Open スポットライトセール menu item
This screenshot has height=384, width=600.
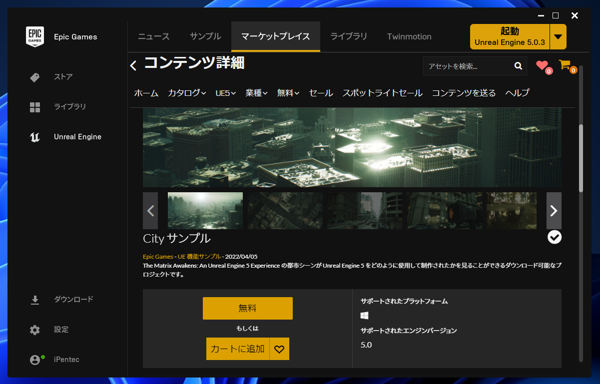pos(382,93)
